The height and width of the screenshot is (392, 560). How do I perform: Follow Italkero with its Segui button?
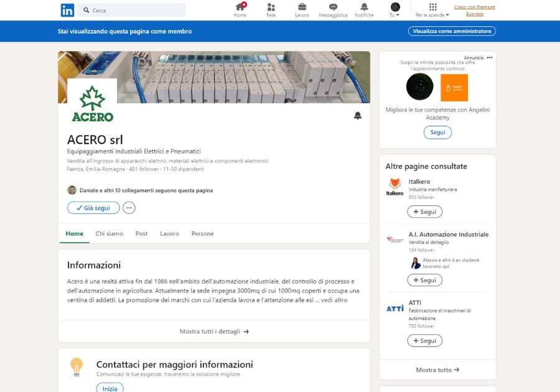tap(424, 212)
